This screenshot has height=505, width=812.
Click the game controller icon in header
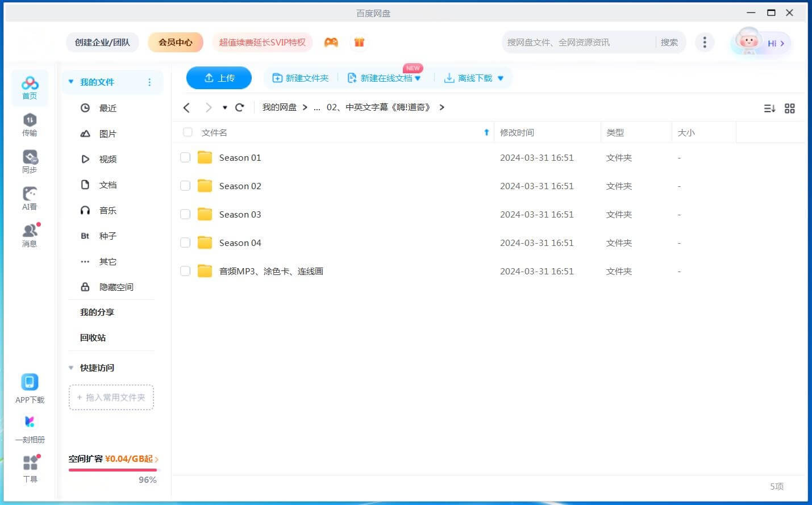pos(331,42)
